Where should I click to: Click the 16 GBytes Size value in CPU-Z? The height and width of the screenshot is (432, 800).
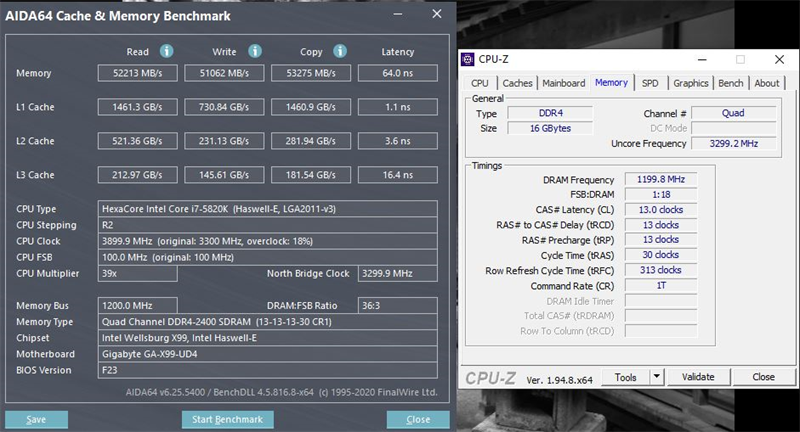coord(551,129)
